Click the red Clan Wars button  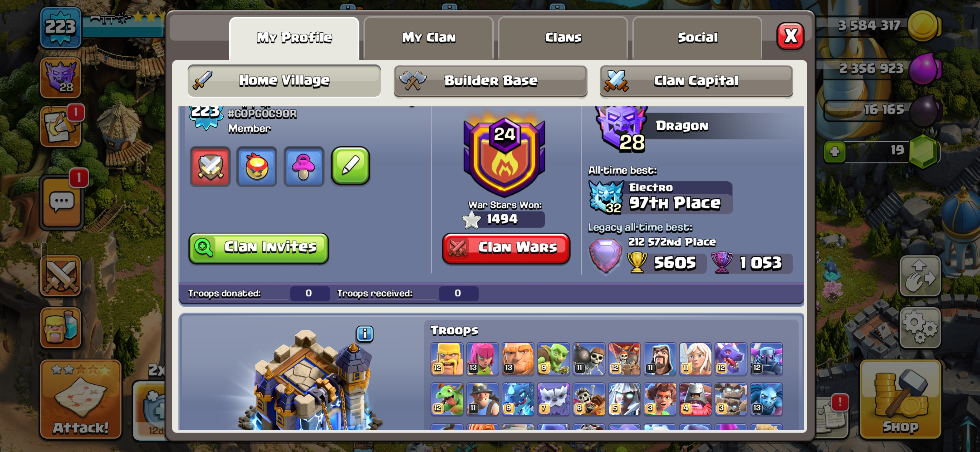(x=506, y=248)
